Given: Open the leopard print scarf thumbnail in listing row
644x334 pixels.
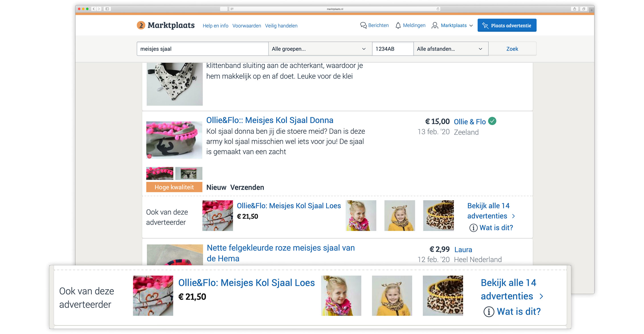Looking at the screenshot, I should click(438, 215).
